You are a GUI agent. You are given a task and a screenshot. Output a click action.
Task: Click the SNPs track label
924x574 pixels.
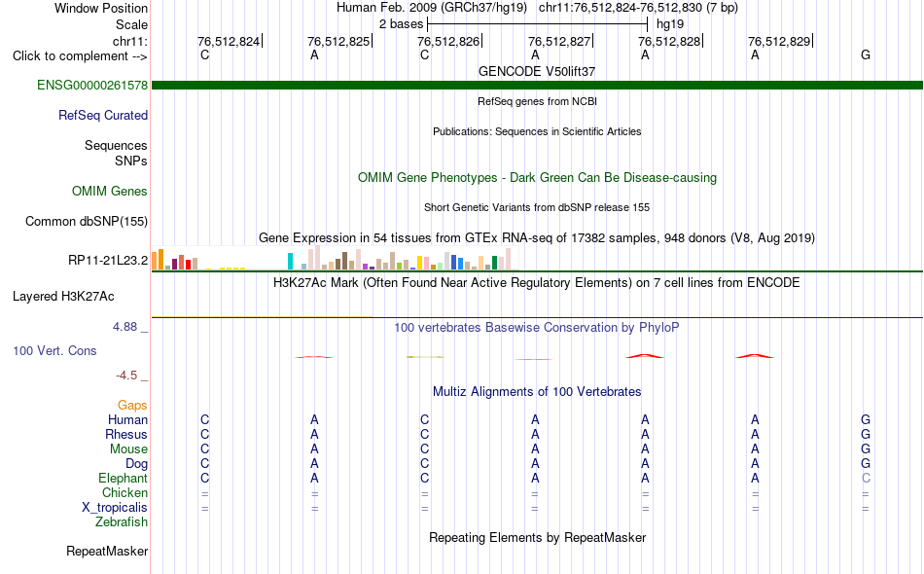pyautogui.click(x=131, y=161)
